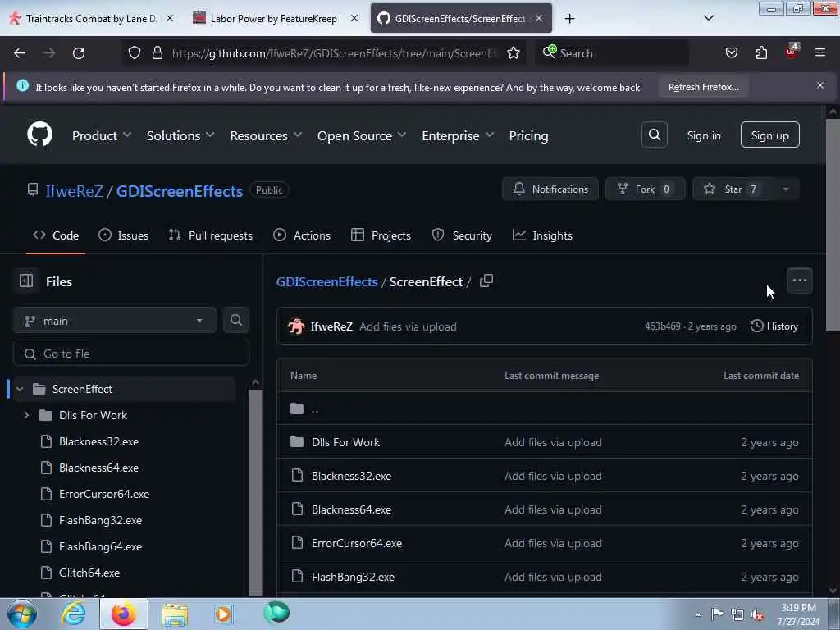Open the Actions tab

click(302, 235)
